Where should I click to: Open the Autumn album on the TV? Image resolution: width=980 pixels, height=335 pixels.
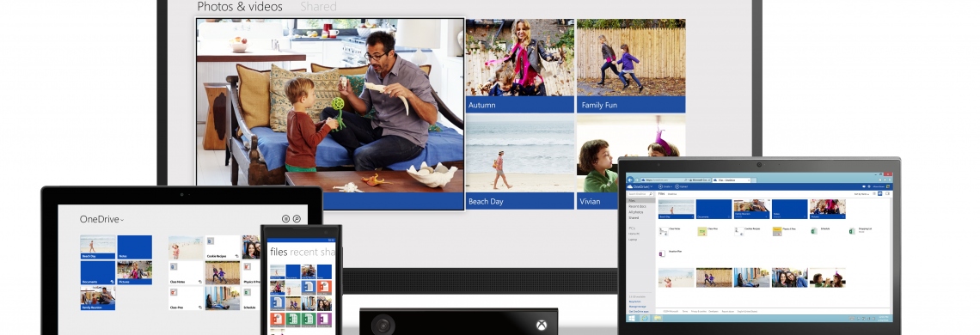point(520,65)
